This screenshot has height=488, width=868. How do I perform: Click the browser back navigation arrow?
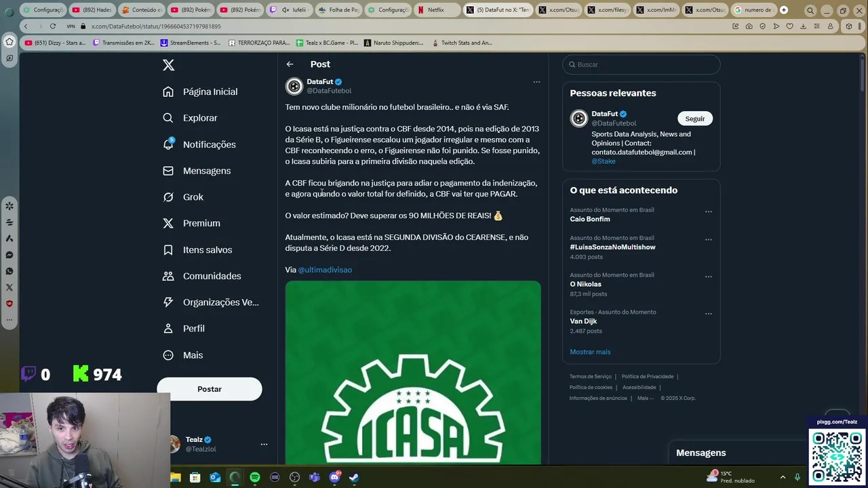tap(26, 26)
